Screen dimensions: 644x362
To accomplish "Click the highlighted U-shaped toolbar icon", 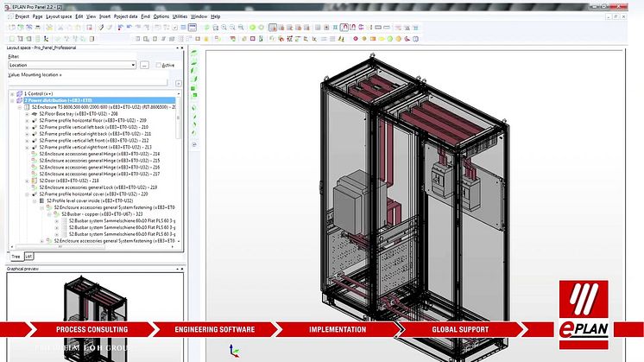I will 344,28.
